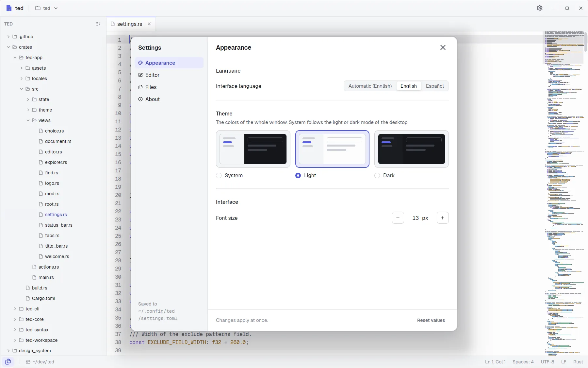The width and height of the screenshot is (588, 368).
Task: Expand the ted-core folder
Action: 15,319
